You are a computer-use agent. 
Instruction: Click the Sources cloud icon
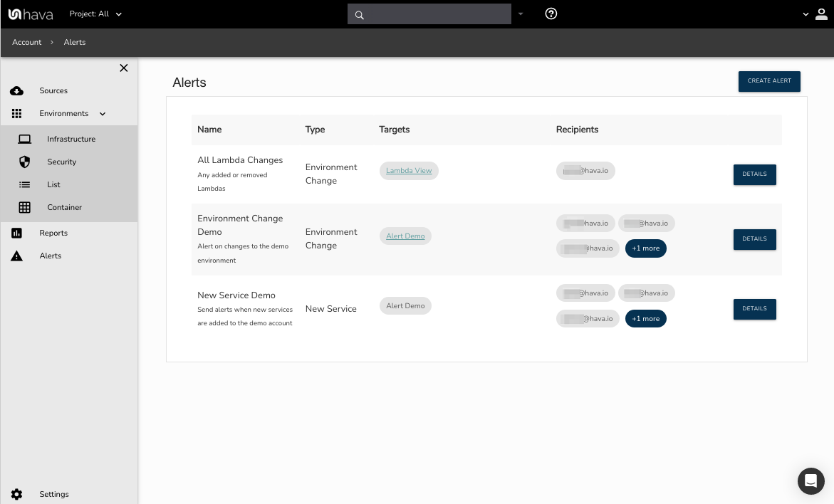[x=16, y=91]
